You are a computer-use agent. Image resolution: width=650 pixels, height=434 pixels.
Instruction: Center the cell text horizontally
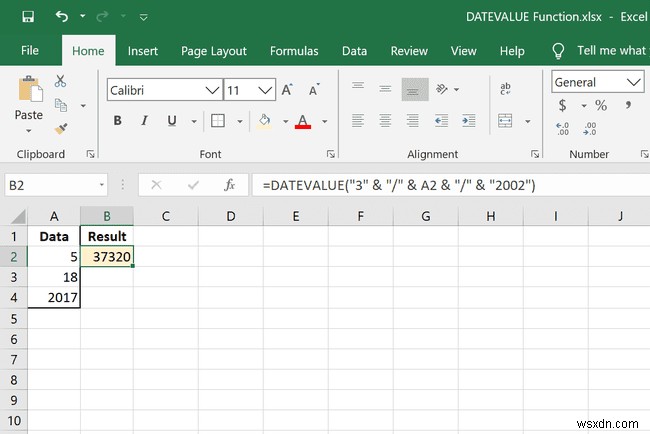(x=385, y=121)
